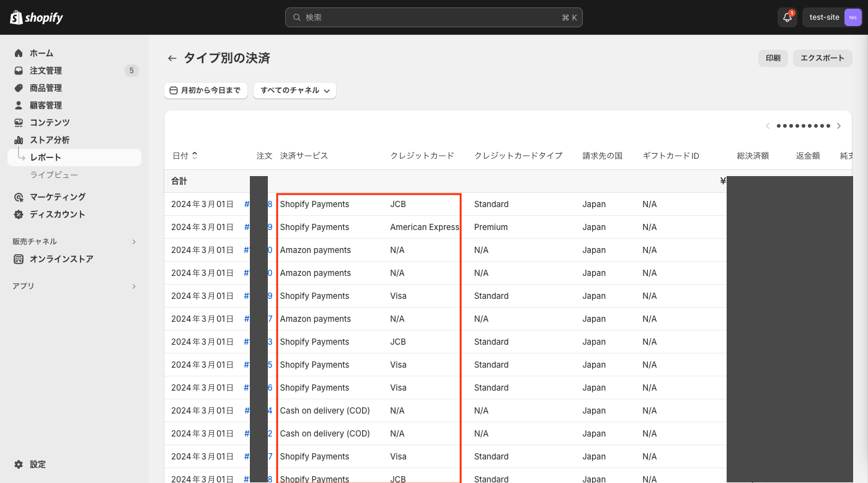
Task: Click the クレジットカードタイプ column header
Action: (518, 156)
